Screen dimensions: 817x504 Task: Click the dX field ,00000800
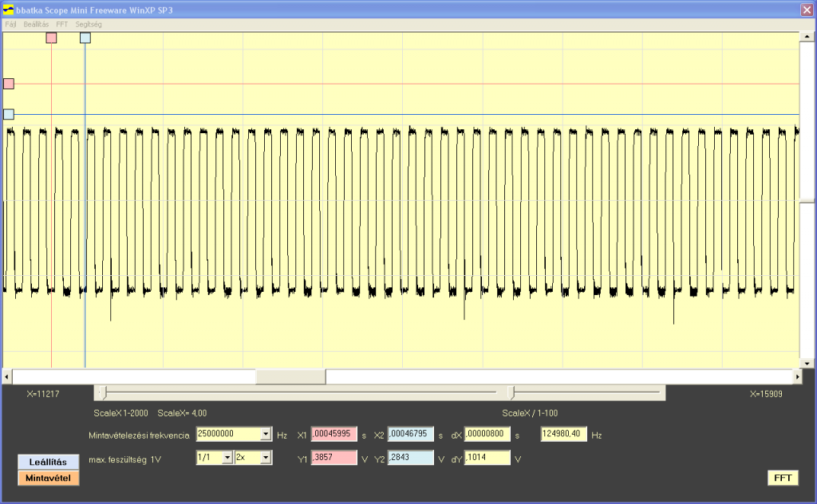(487, 434)
